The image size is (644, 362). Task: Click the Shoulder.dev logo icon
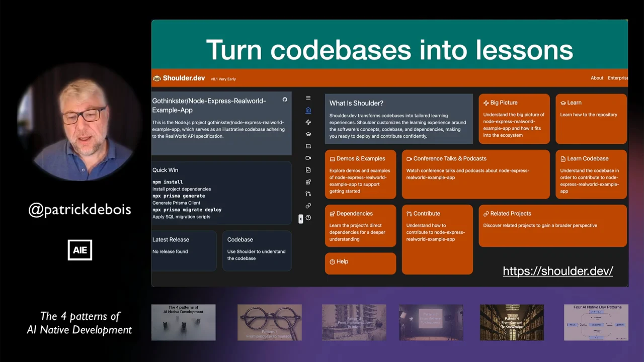[x=157, y=78]
